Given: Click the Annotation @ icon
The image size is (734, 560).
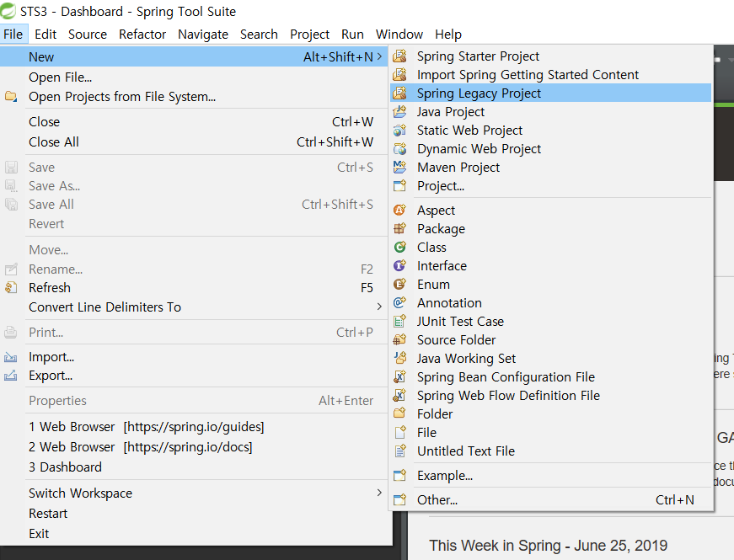Looking at the screenshot, I should point(399,302).
